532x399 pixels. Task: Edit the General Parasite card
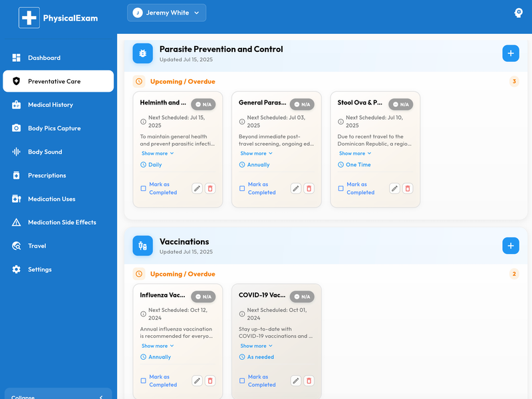[296, 188]
